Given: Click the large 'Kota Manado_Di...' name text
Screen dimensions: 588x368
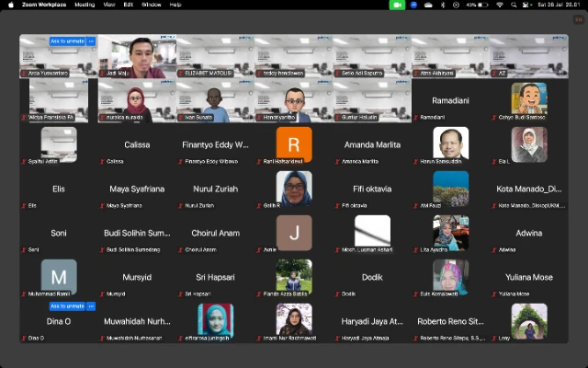Looking at the screenshot, I should [529, 189].
